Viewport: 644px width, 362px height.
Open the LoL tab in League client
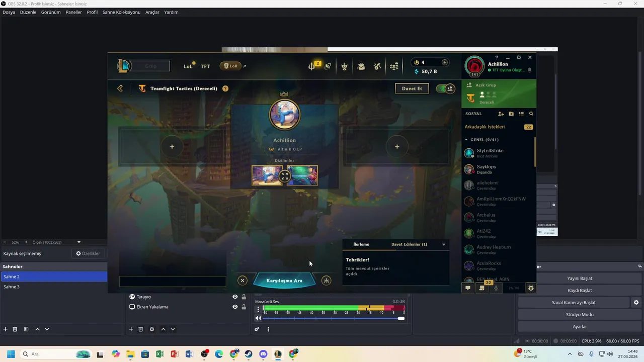point(188,66)
